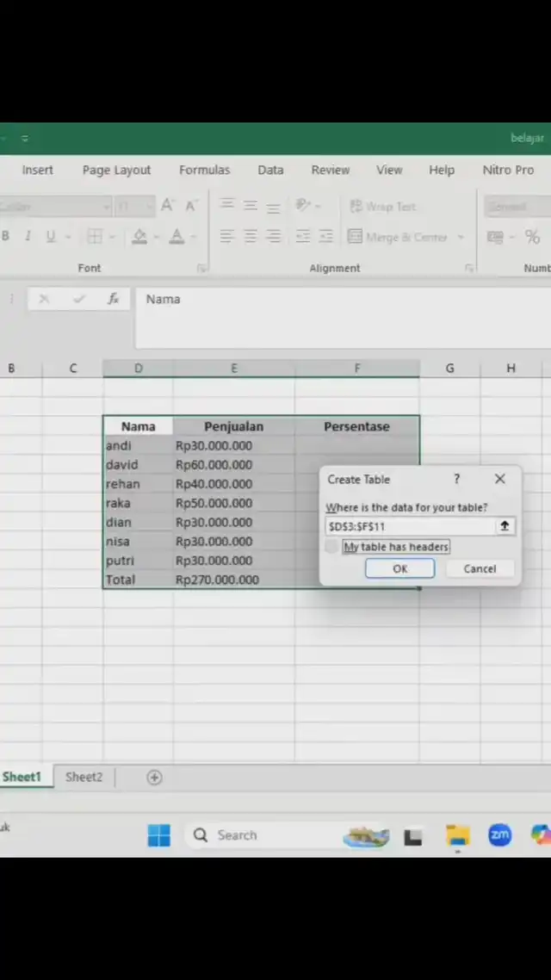Open the Formulas ribbon tab

[204, 170]
